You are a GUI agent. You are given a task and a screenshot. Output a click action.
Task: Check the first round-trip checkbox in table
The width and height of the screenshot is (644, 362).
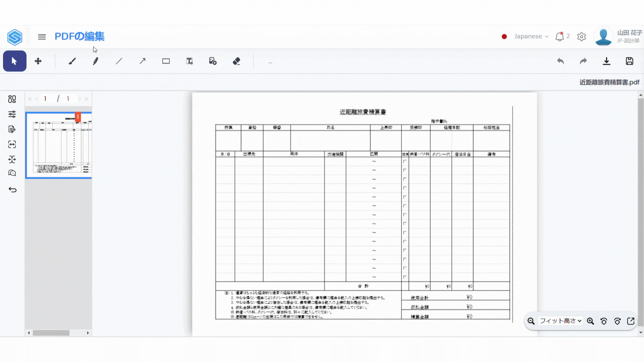click(x=405, y=161)
